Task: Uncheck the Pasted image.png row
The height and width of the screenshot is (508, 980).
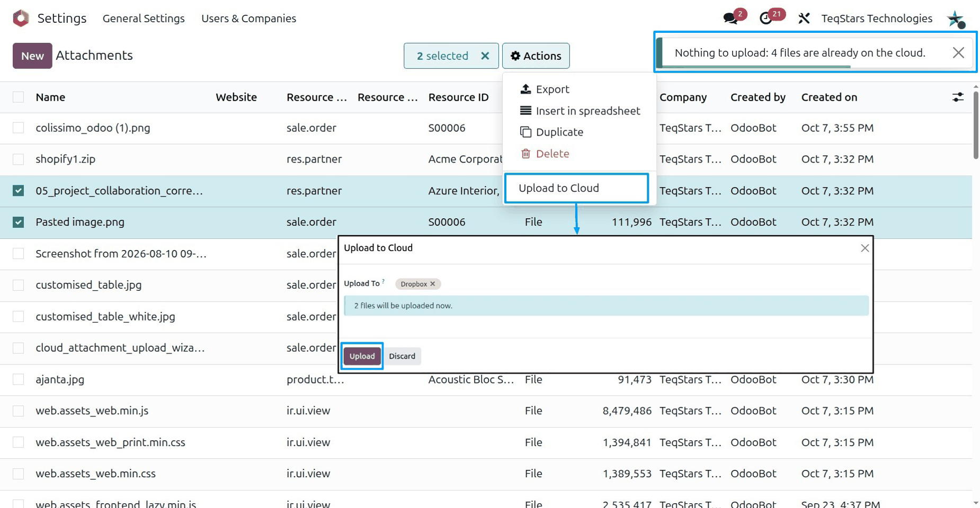Action: tap(19, 222)
